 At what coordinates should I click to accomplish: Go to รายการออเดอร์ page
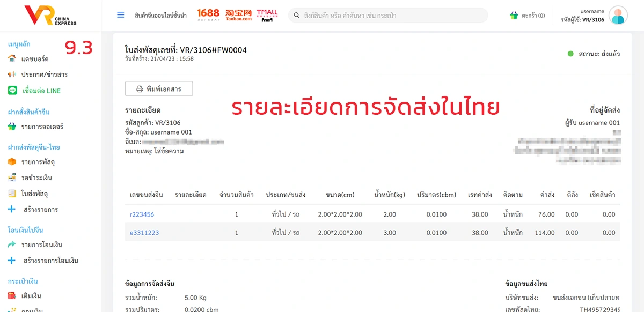coord(42,127)
